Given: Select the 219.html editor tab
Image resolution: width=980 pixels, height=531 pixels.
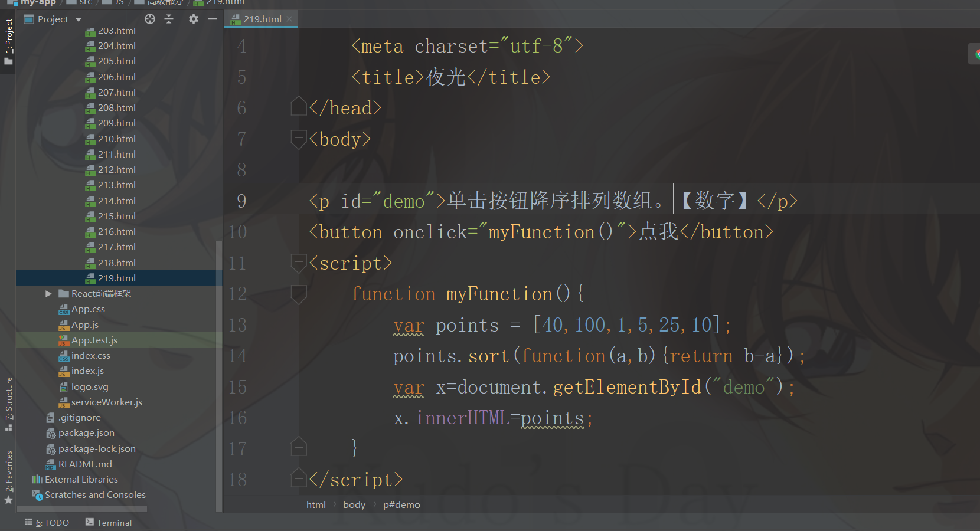Looking at the screenshot, I should [x=262, y=19].
